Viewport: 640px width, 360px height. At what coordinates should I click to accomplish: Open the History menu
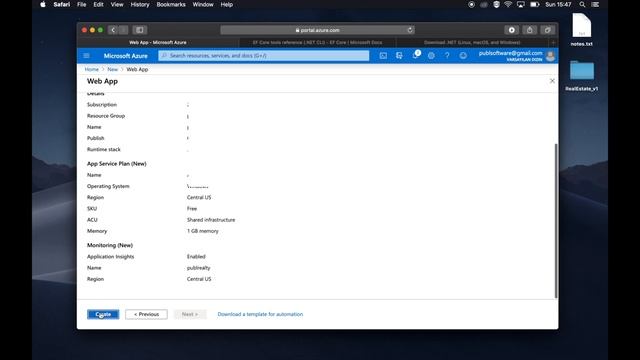pyautogui.click(x=140, y=4)
